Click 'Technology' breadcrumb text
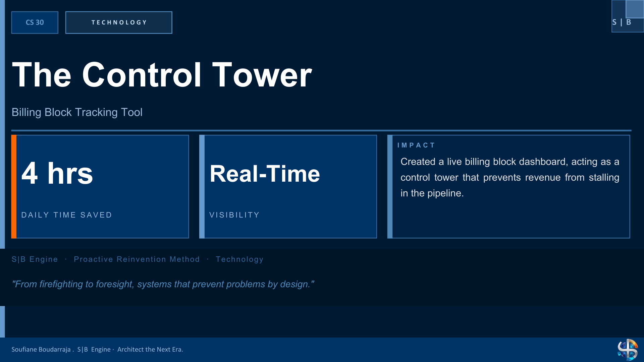 click(x=239, y=259)
